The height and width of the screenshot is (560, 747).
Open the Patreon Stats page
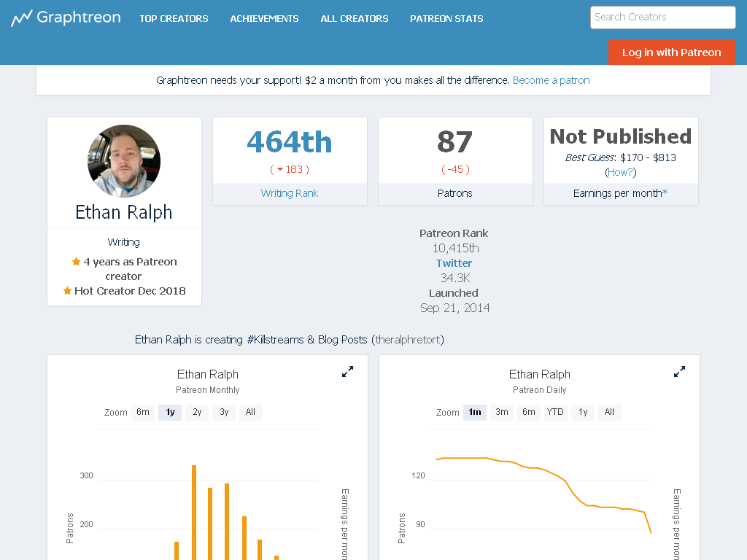pos(447,18)
